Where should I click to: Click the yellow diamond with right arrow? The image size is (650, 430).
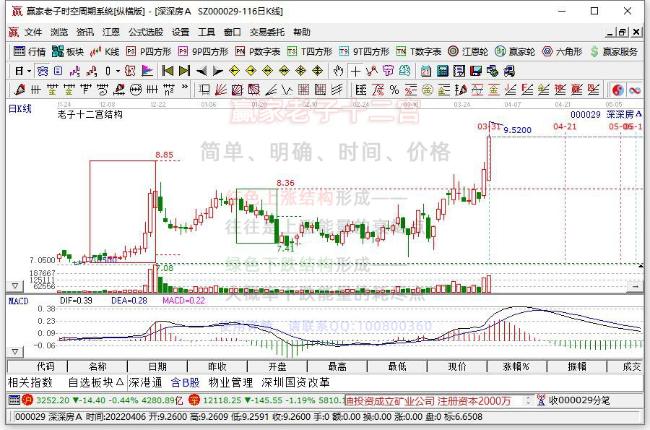251,71
